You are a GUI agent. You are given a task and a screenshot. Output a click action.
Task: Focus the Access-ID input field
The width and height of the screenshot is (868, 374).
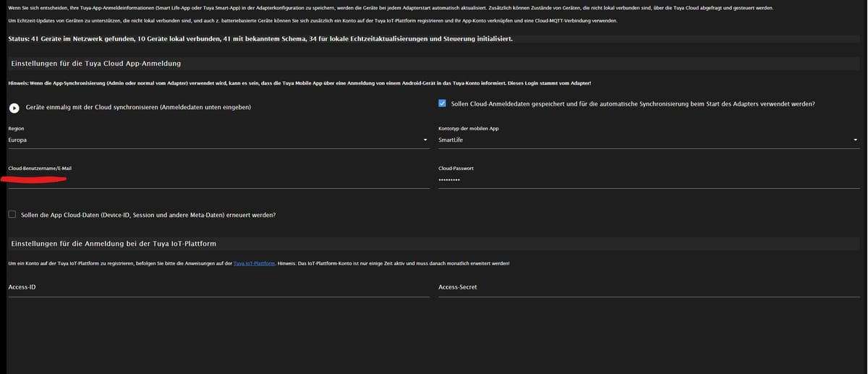coord(218,287)
